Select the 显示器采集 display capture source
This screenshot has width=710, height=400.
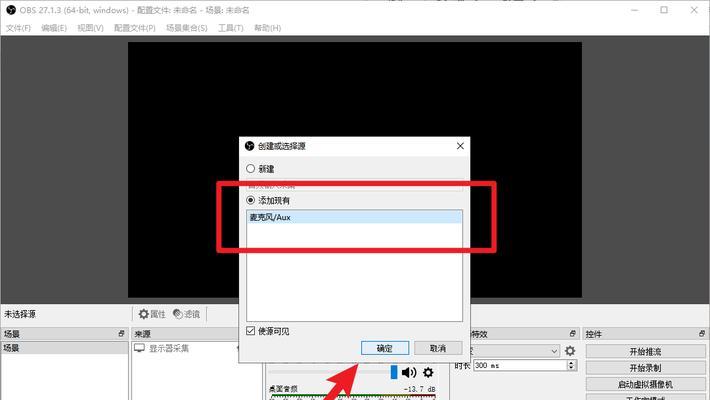click(x=169, y=348)
